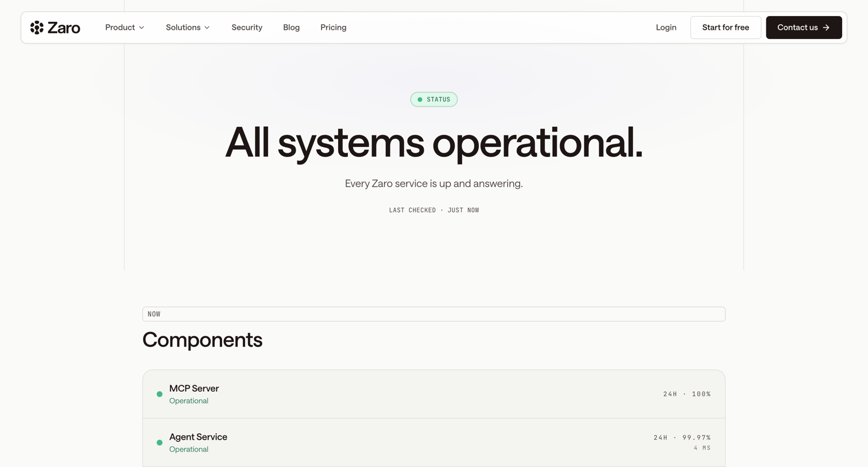The width and height of the screenshot is (868, 467).
Task: Click the Contact us button
Action: [x=804, y=28]
